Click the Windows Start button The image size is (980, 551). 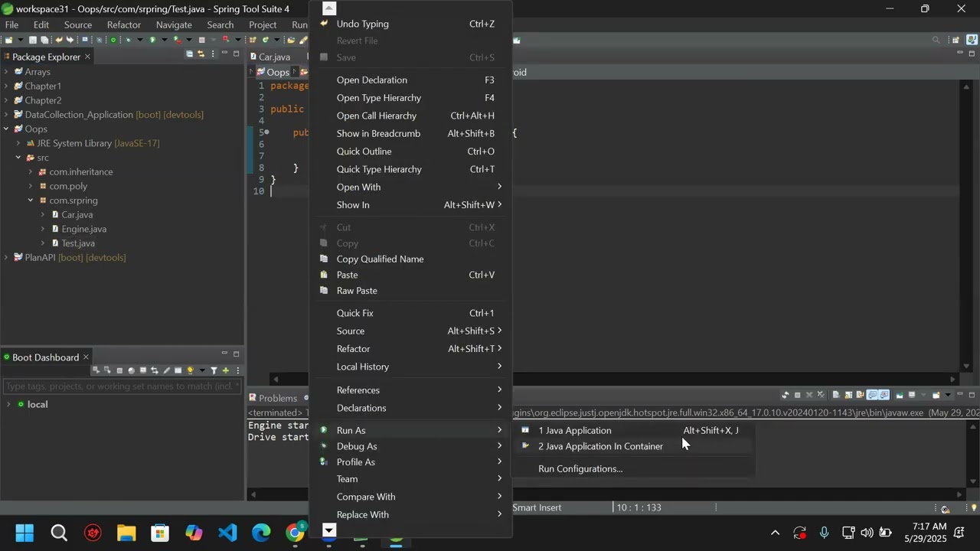pos(25,533)
